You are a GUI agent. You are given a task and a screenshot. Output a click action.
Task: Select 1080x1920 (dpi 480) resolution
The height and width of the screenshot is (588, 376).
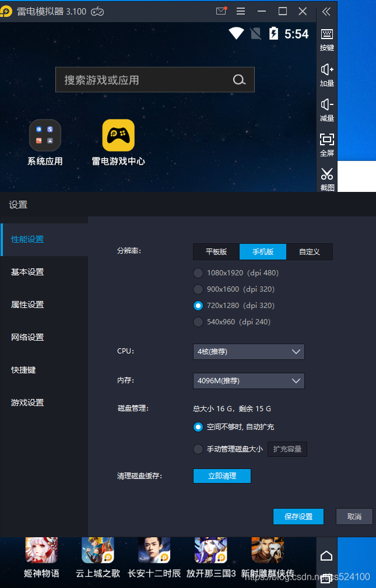(x=198, y=272)
